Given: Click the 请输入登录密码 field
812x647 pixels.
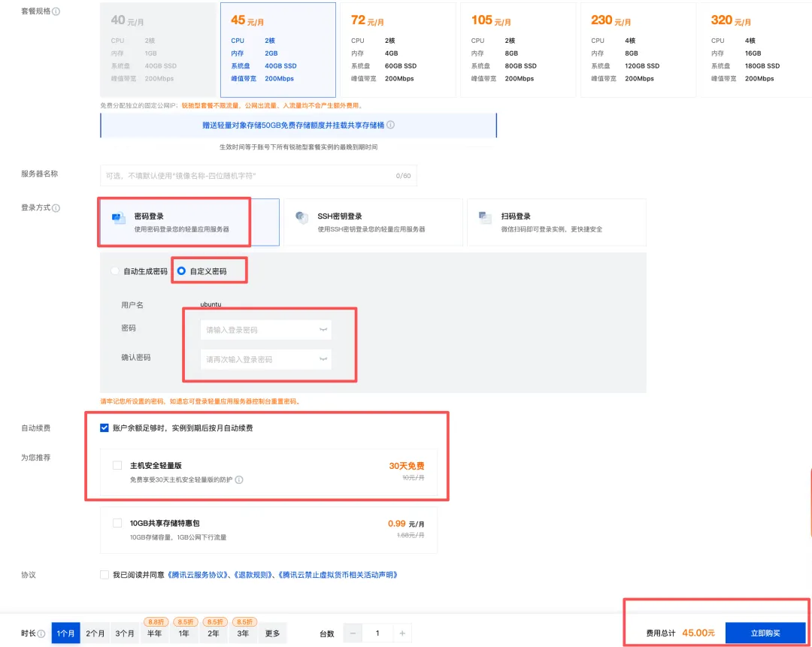Looking at the screenshot, I should [x=265, y=330].
